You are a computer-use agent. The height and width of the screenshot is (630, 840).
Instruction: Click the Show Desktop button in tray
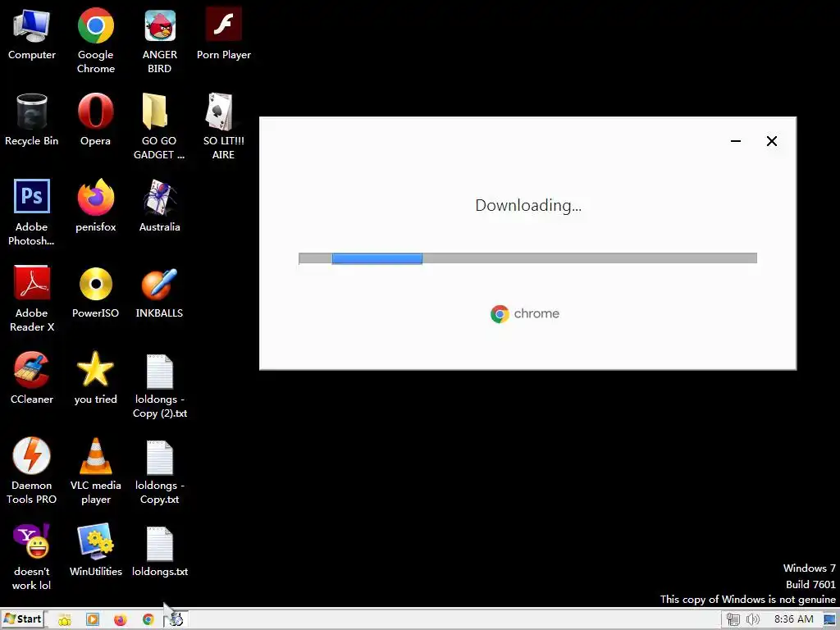(x=830, y=619)
